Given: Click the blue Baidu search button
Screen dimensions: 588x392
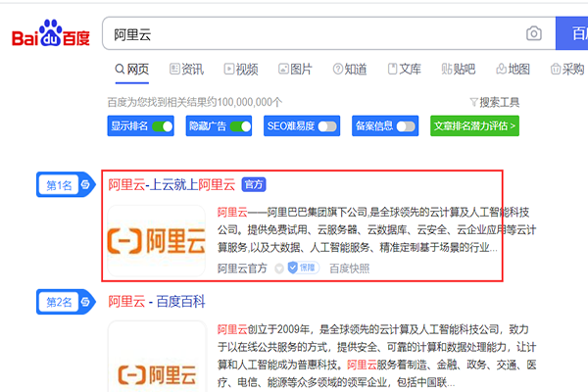Looking at the screenshot, I should tap(572, 33).
